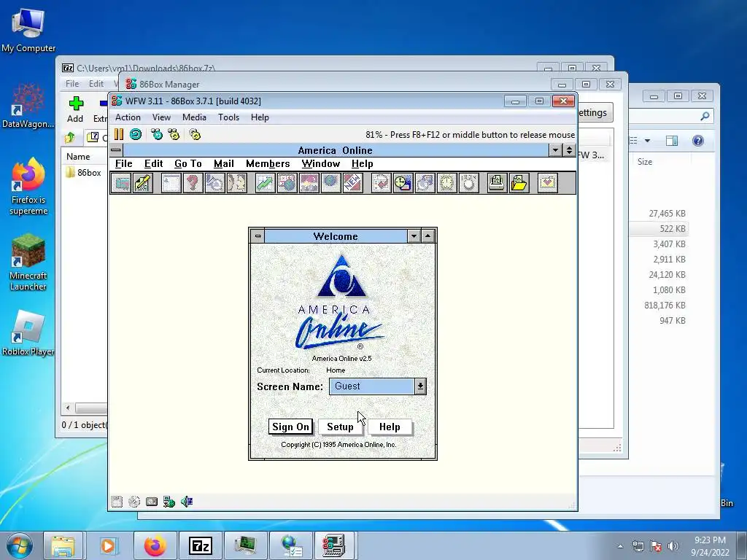Screen dimensions: 747x560
Task: Expand the Screen Name dropdown arrow
Action: (420, 386)
